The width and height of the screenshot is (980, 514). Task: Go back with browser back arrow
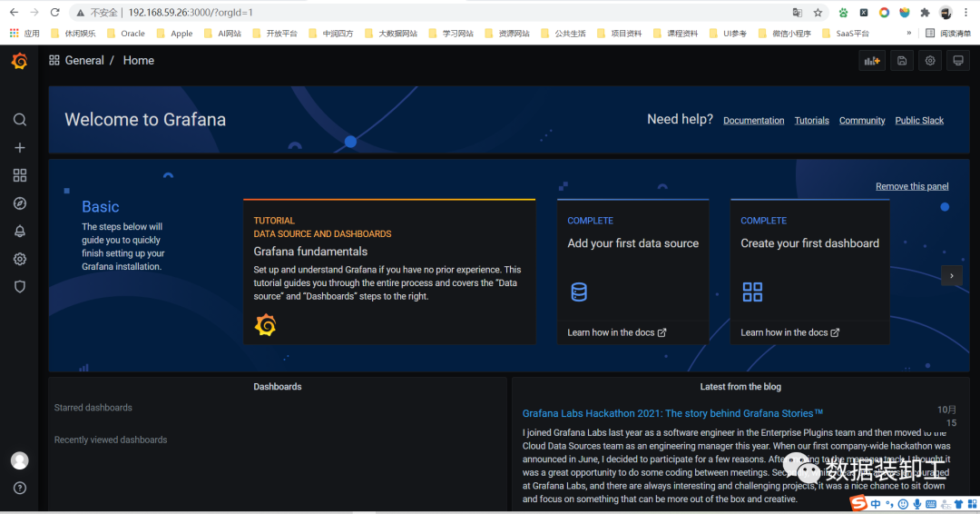tap(14, 12)
